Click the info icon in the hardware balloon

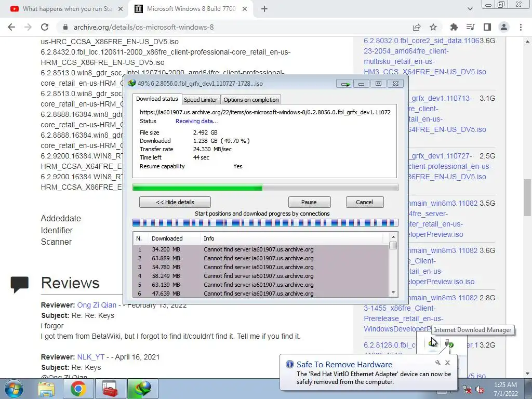click(x=290, y=364)
